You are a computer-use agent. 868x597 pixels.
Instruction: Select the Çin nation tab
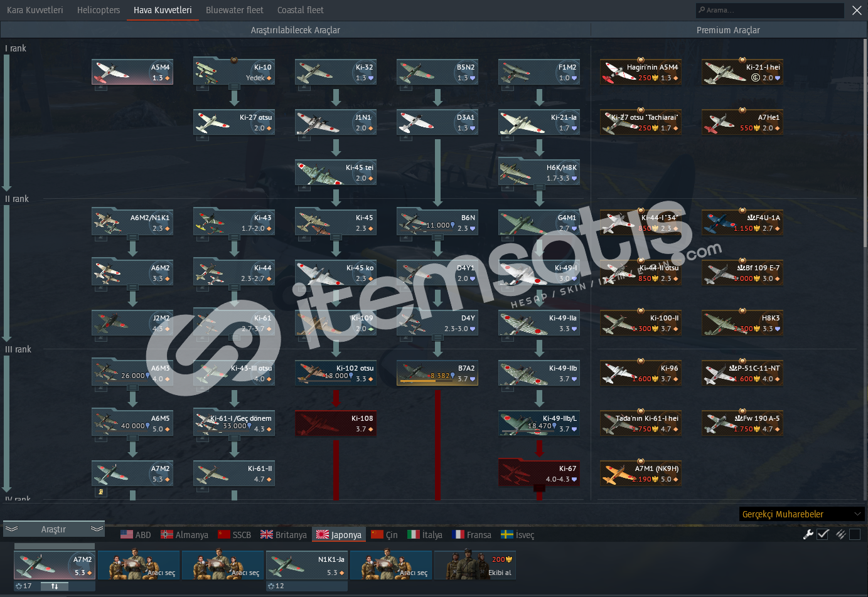tap(385, 535)
